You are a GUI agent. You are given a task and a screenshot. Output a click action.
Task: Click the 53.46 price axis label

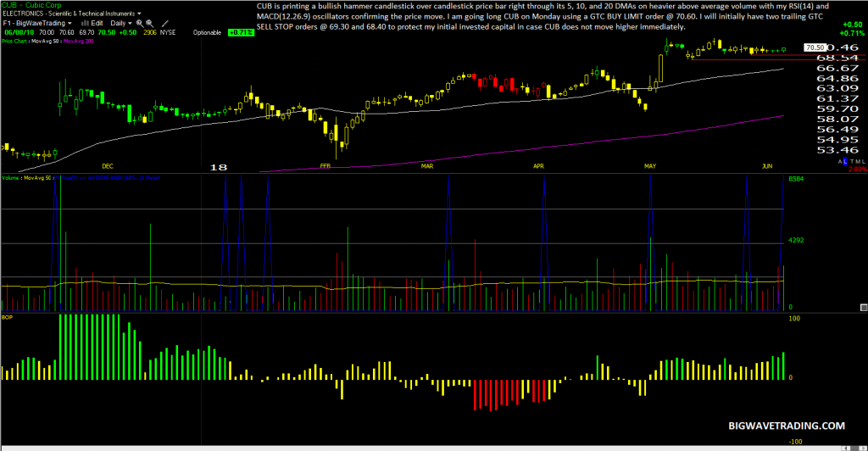pyautogui.click(x=837, y=150)
